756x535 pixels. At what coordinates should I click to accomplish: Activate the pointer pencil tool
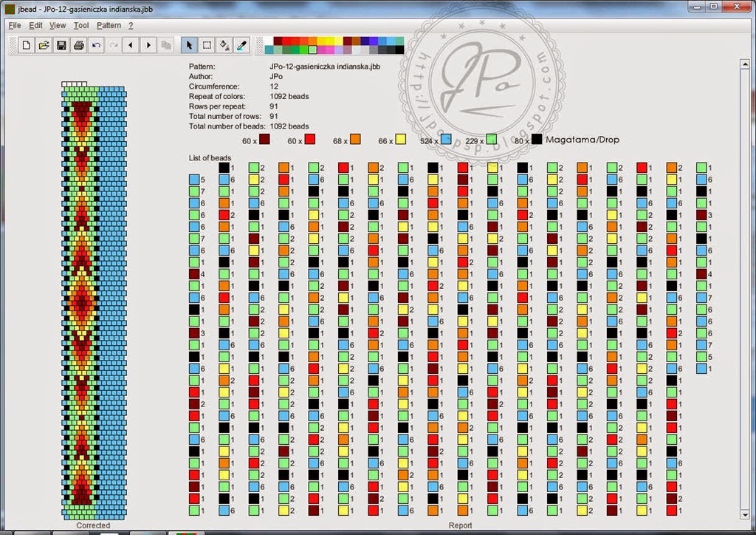tap(189, 45)
